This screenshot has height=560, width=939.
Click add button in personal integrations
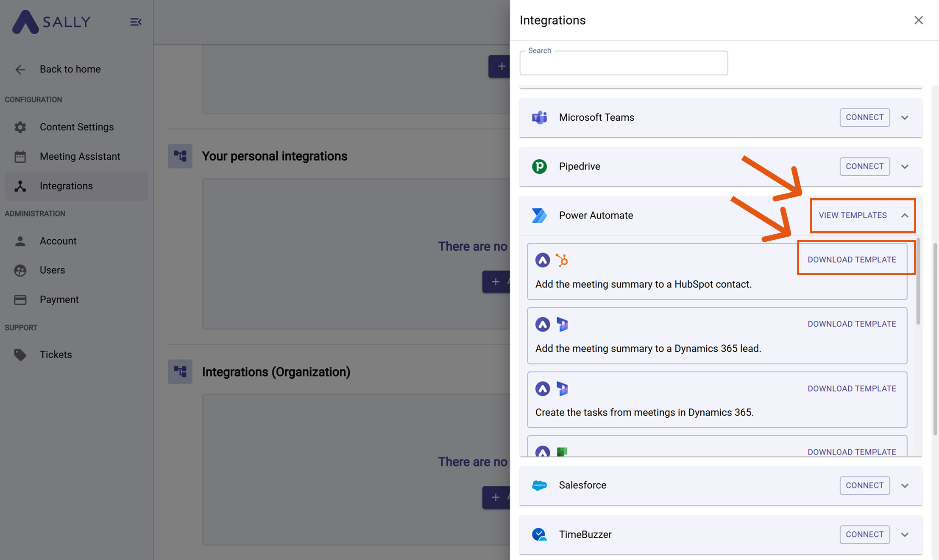[496, 282]
